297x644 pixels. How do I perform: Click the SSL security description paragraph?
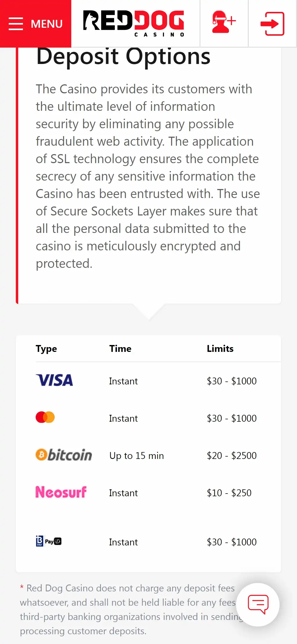tap(148, 176)
